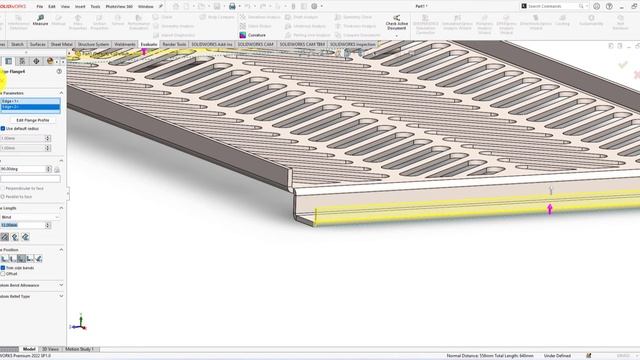Click the flange length value field
640x360 pixels.
pos(22,225)
